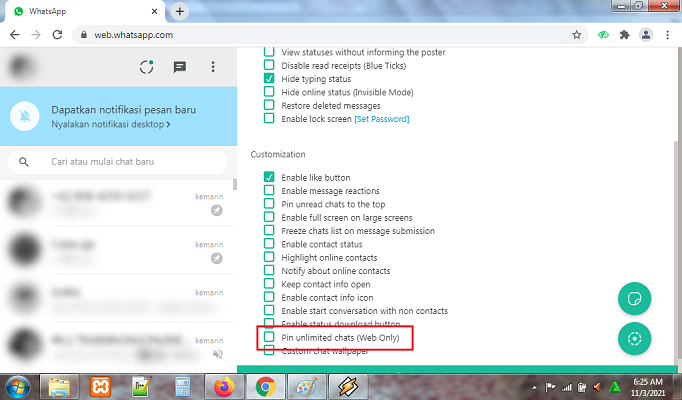The height and width of the screenshot is (400, 682).
Task: Click the taskbar clock showing 6:25 AM
Action: (648, 387)
